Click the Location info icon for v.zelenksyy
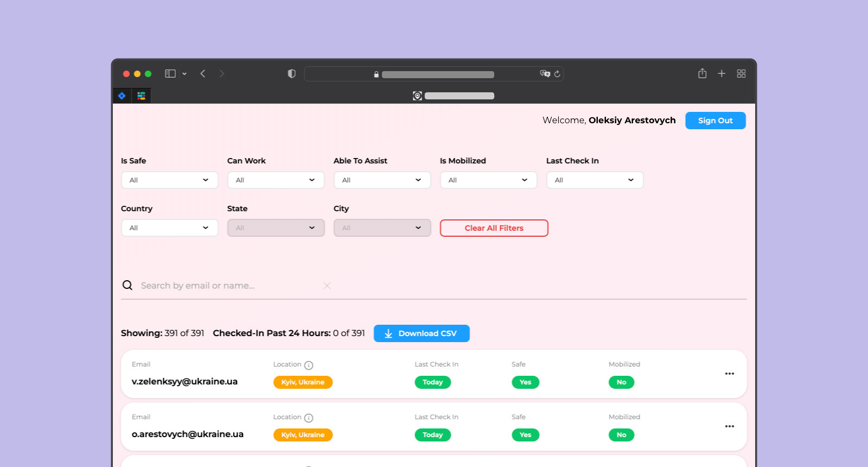The width and height of the screenshot is (868, 467). point(309,365)
